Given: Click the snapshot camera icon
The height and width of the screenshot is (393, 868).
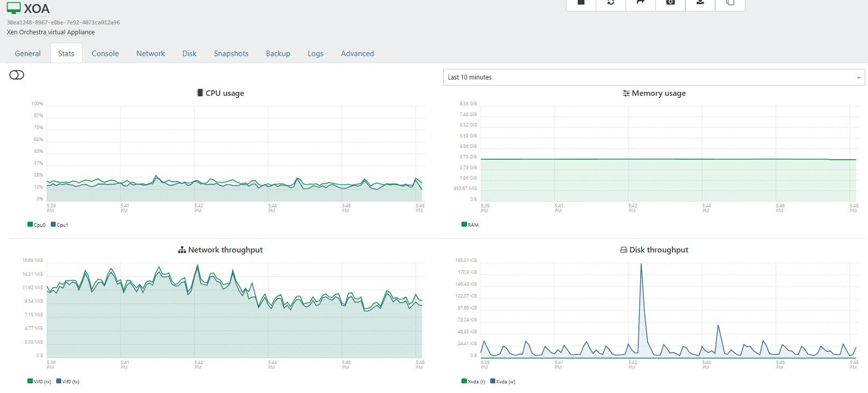Looking at the screenshot, I should click(670, 2).
